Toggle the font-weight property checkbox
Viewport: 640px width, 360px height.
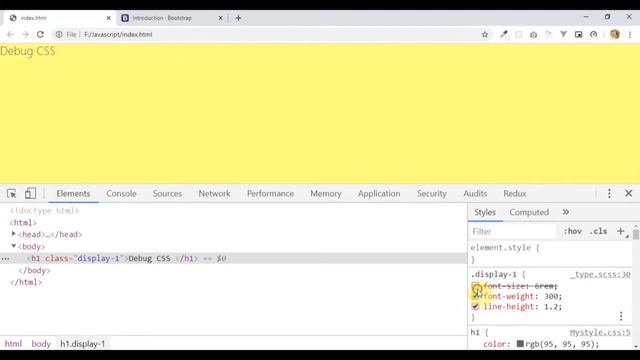click(x=476, y=296)
